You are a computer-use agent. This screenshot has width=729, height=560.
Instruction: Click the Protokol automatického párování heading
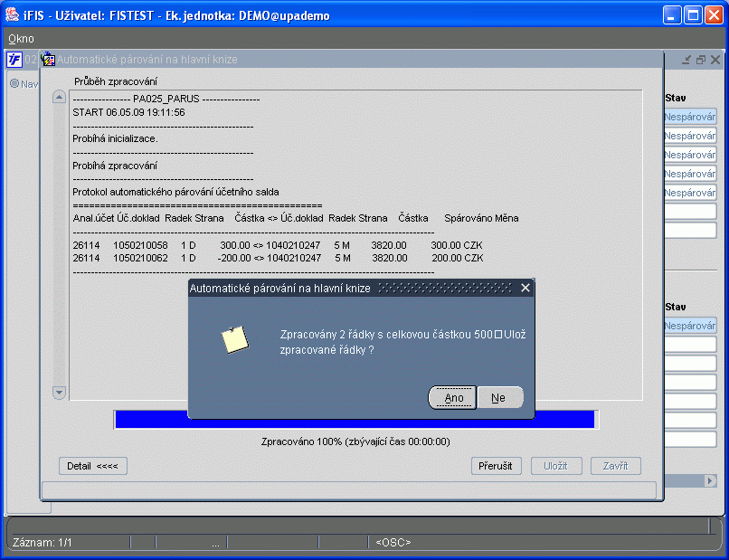coord(175,192)
